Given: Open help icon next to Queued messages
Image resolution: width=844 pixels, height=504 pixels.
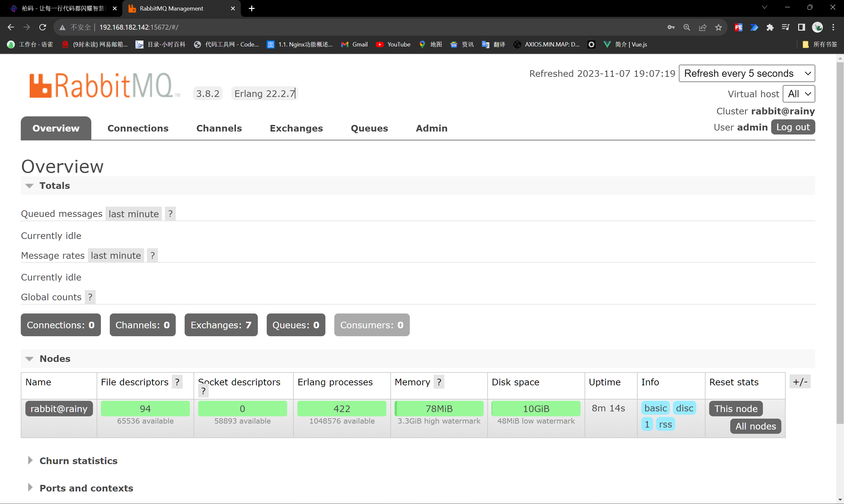Looking at the screenshot, I should coord(170,213).
